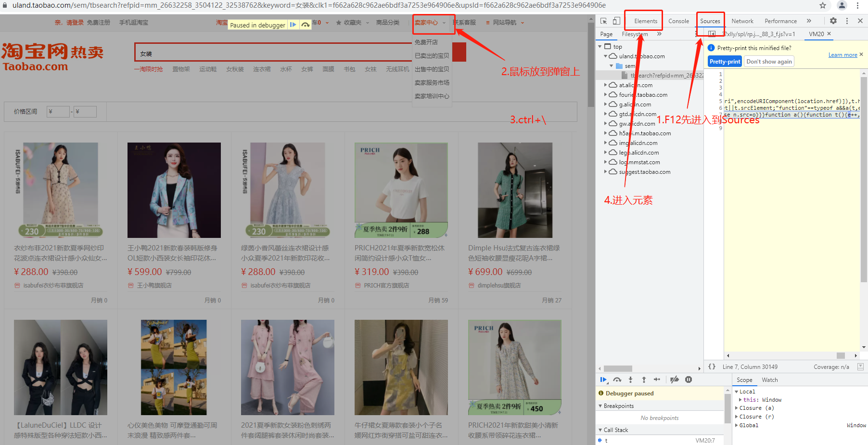This screenshot has height=445, width=868.
Task: Switch to the Performance tab
Action: 780,21
